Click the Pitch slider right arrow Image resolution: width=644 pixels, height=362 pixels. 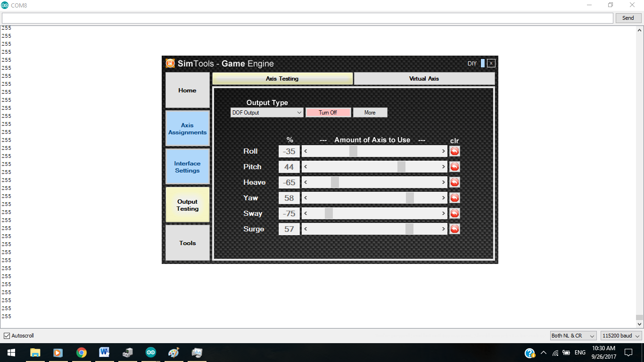[444, 167]
